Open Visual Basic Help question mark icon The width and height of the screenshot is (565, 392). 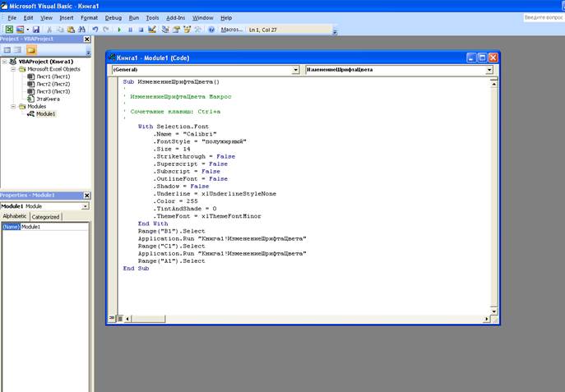coord(211,30)
